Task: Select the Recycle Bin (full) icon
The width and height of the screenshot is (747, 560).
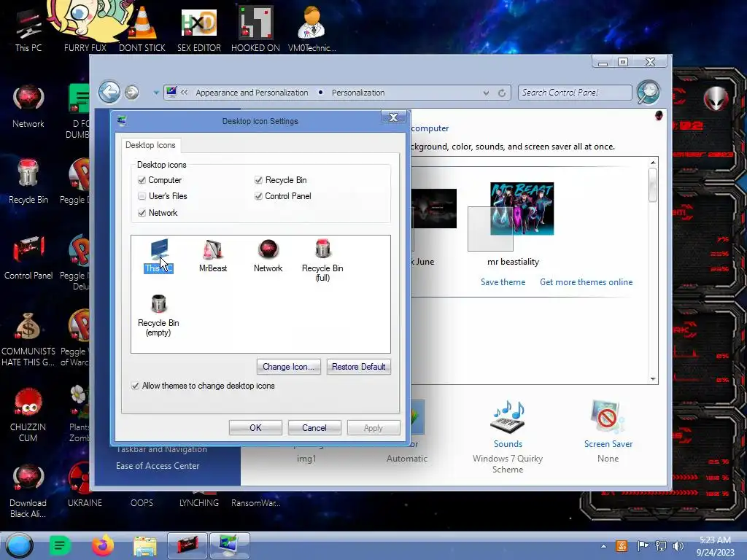Action: (x=322, y=260)
